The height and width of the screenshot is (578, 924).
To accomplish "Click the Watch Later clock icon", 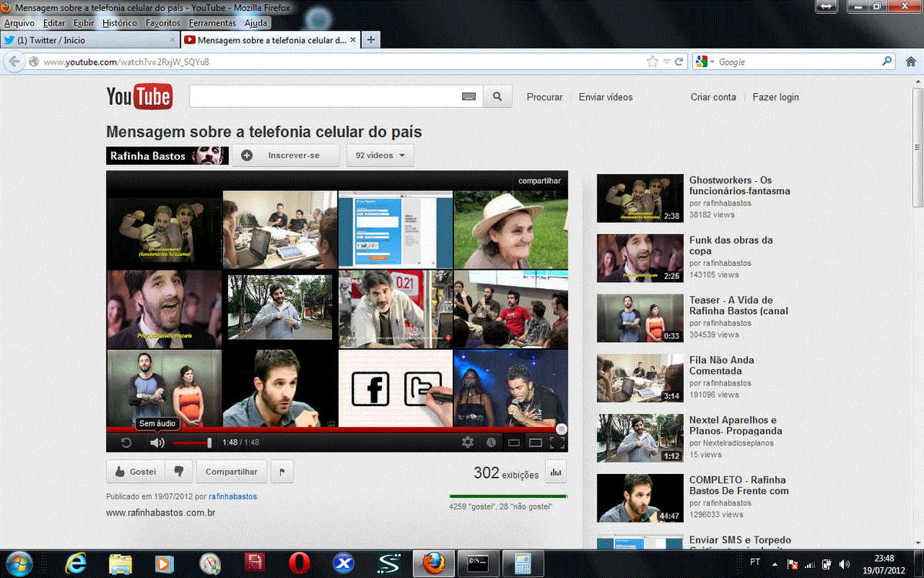I will [x=491, y=442].
